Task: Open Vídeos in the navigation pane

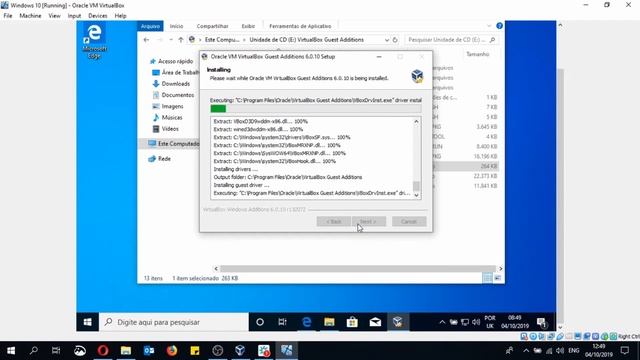Action: pos(170,129)
